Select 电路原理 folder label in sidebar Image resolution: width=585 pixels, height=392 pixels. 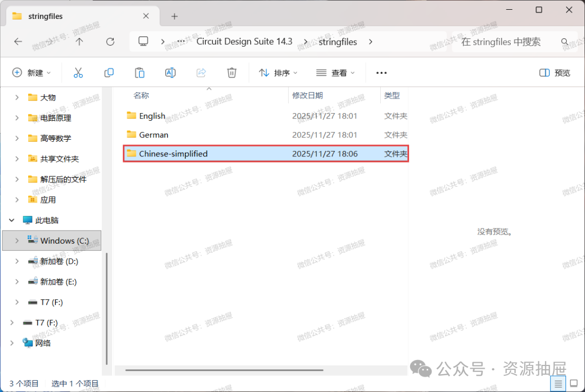point(56,118)
